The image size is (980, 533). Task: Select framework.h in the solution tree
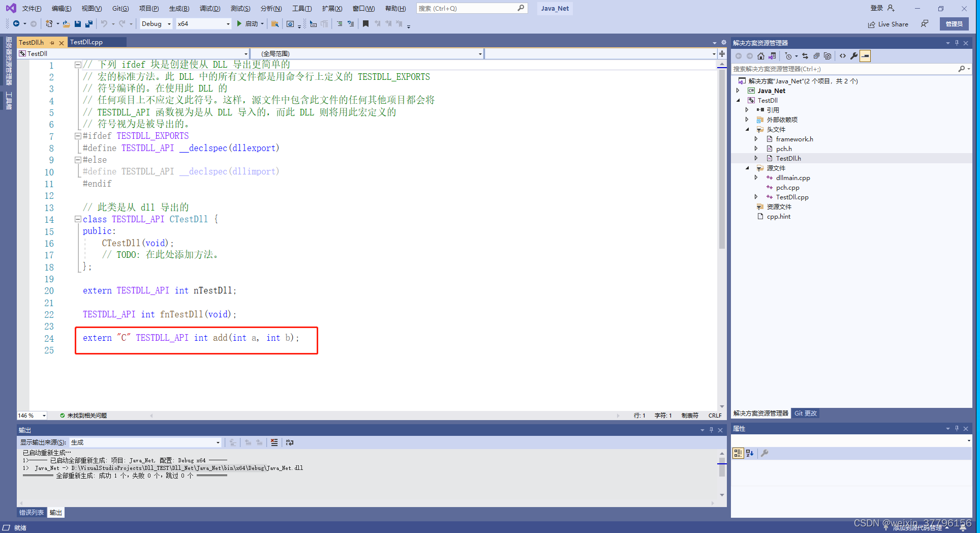[794, 139]
